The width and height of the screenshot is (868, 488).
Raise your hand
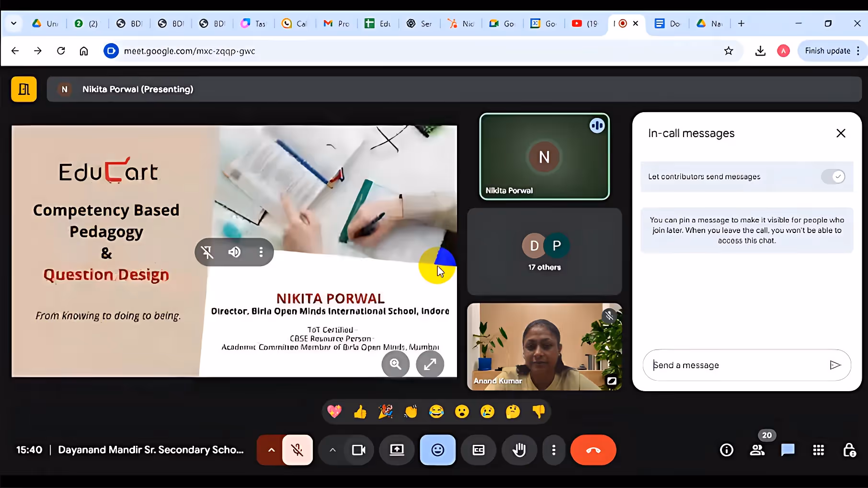(519, 450)
